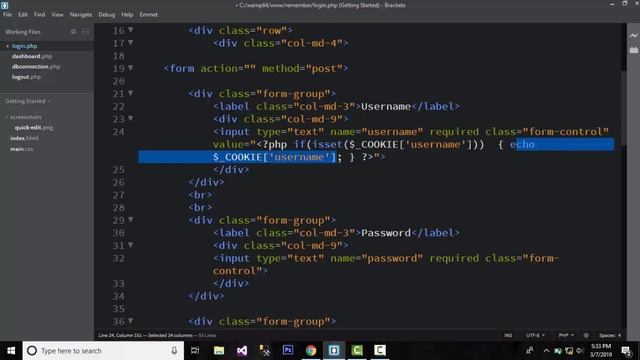
Task: Toggle INS insert/overwrite mode
Action: tap(508, 335)
